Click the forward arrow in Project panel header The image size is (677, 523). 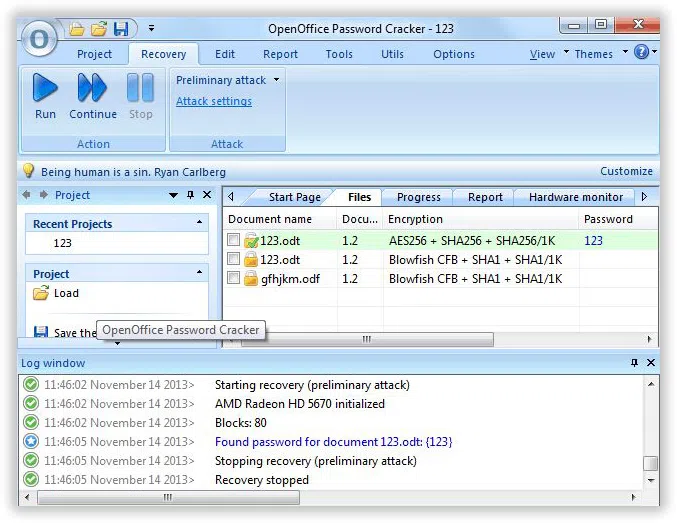click(43, 195)
